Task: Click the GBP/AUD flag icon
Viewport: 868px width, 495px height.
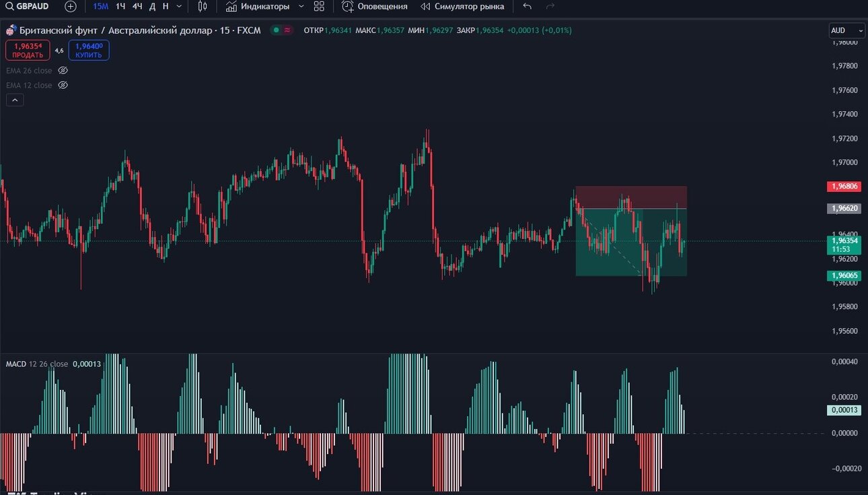Action: point(11,30)
